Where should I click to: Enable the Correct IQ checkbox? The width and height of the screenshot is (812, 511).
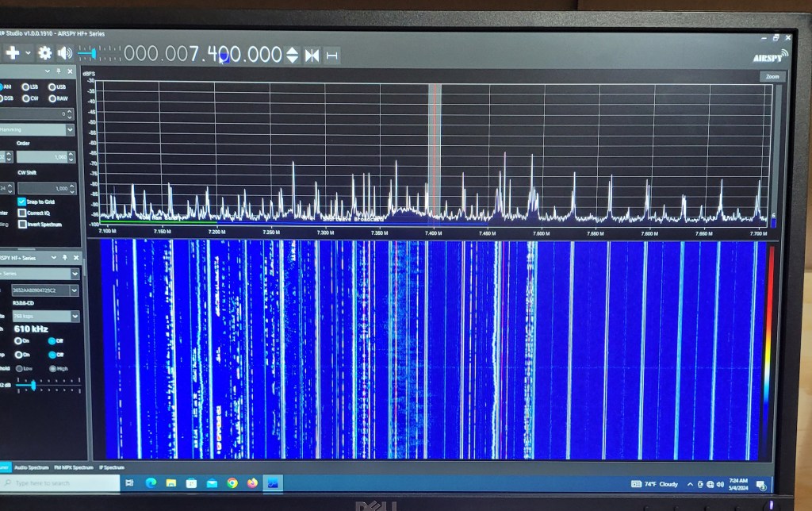tap(22, 213)
